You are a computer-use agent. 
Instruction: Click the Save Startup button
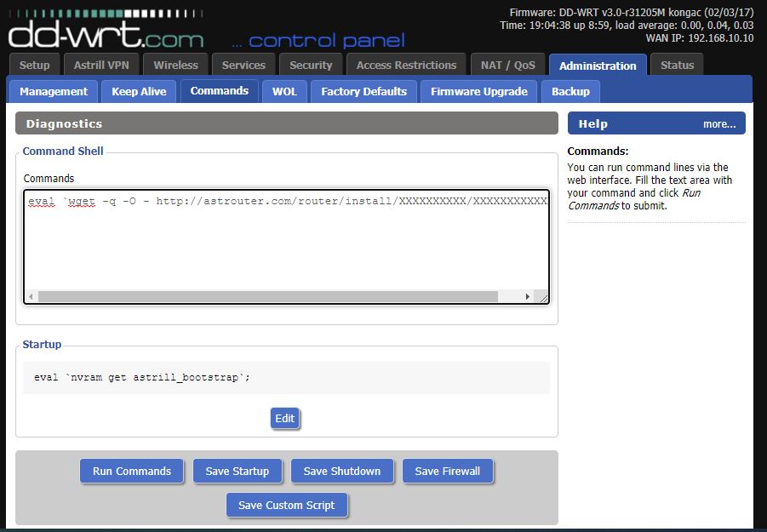point(238,471)
